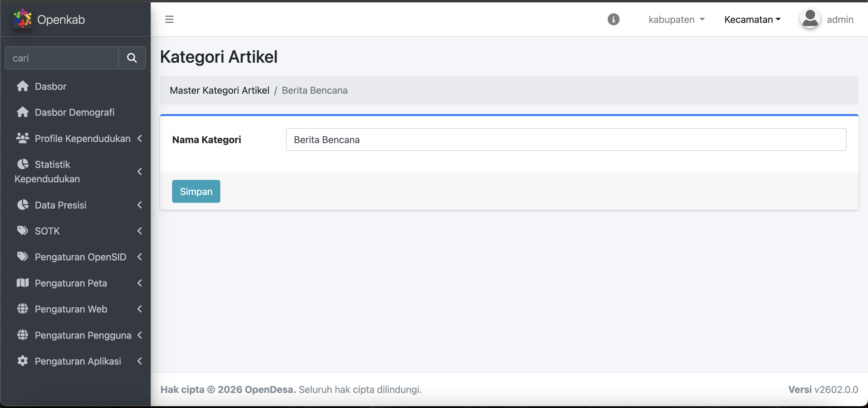The width and height of the screenshot is (868, 408).
Task: Open the Kecamatan dropdown
Action: coord(752,20)
